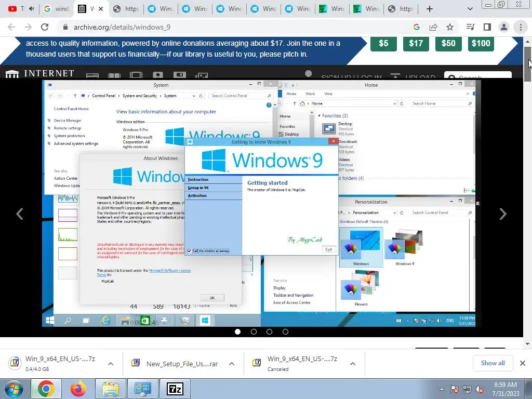Switch to the https tab before new-tab button

click(401, 9)
